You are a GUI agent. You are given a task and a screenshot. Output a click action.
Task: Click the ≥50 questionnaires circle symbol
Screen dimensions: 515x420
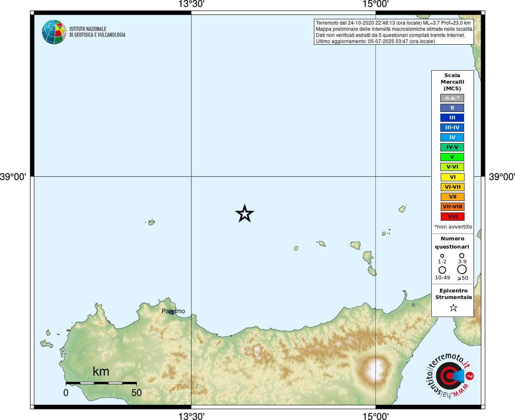(462, 269)
